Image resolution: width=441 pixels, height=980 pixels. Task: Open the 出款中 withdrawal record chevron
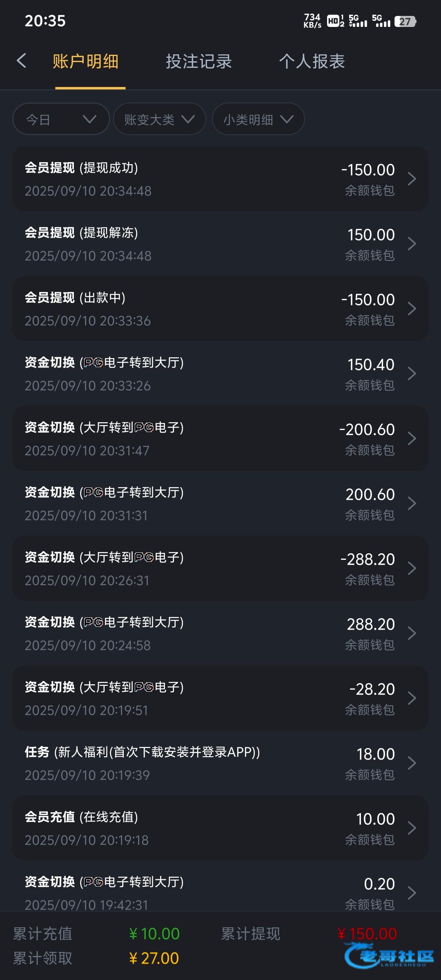coord(412,309)
